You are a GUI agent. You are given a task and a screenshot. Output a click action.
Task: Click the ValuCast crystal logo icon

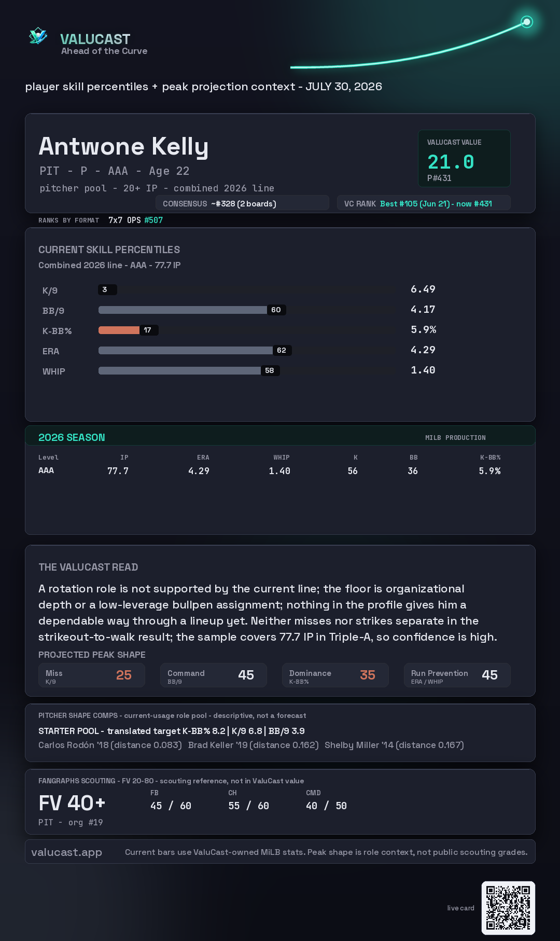point(38,36)
